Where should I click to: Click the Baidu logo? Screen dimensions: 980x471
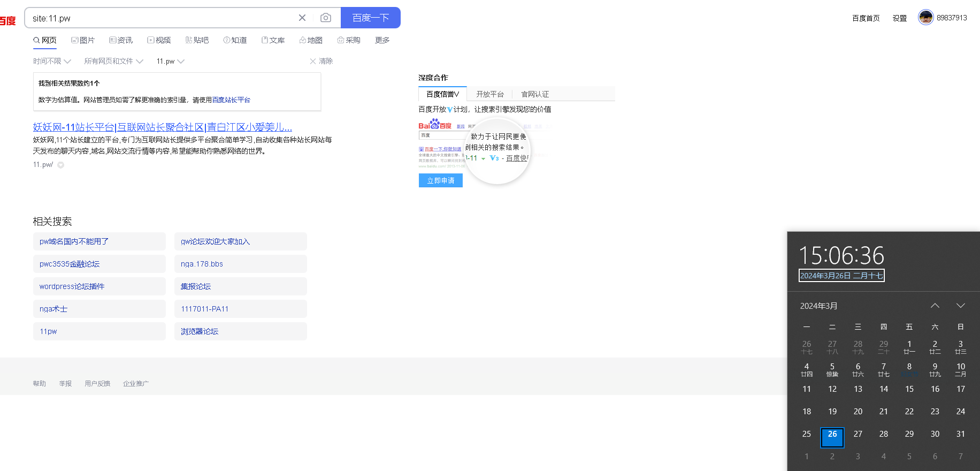(7, 21)
